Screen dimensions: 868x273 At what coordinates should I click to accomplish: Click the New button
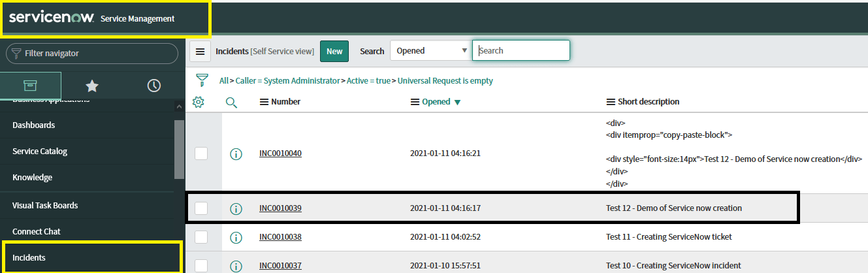click(x=334, y=51)
